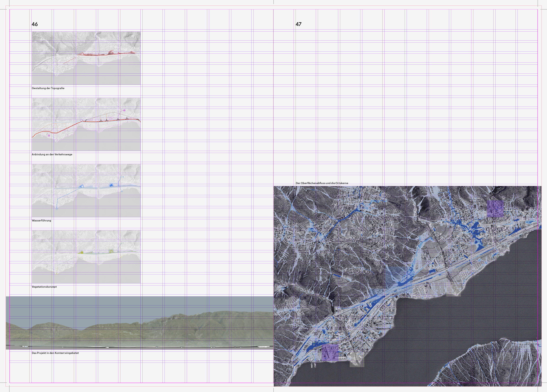Screen dimensions: 547x392
Task: Click the lower-left purple square on runoff map
Action: click(330, 352)
